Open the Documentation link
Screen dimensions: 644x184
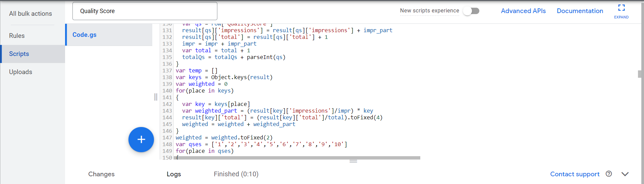[x=580, y=11]
